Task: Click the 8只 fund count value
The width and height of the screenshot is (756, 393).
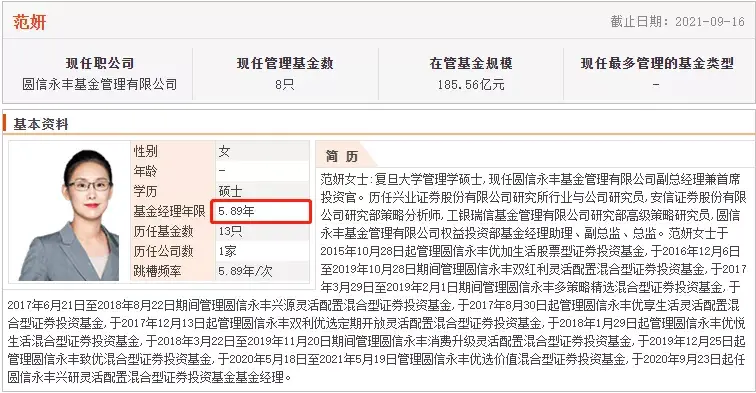Action: pos(284,85)
